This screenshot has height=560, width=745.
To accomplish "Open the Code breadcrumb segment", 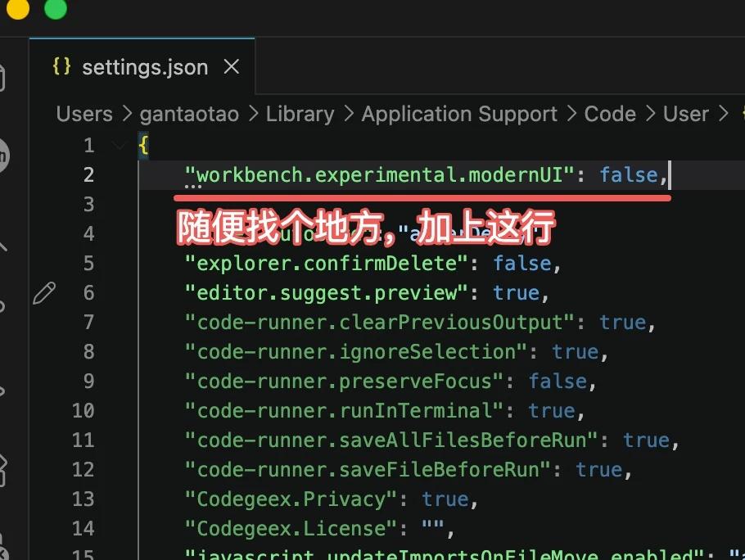I will click(610, 114).
